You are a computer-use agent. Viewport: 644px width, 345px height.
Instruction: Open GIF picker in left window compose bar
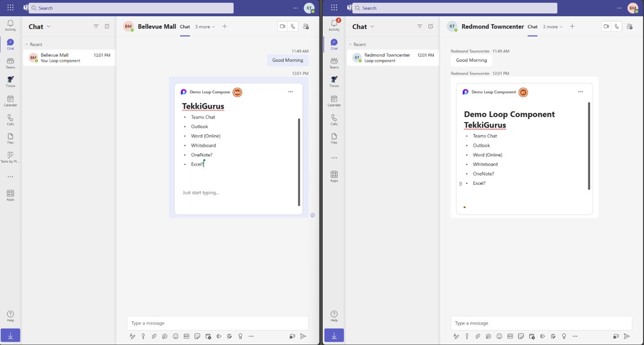[186, 336]
